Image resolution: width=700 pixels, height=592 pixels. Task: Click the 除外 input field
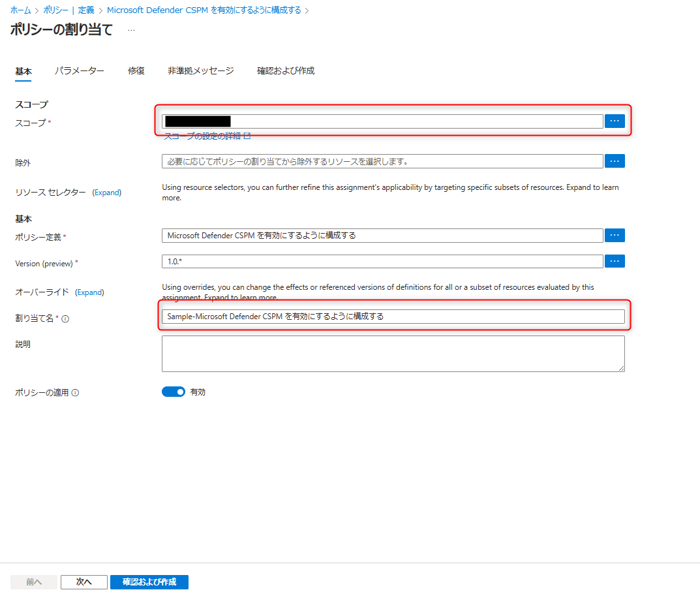click(382, 161)
